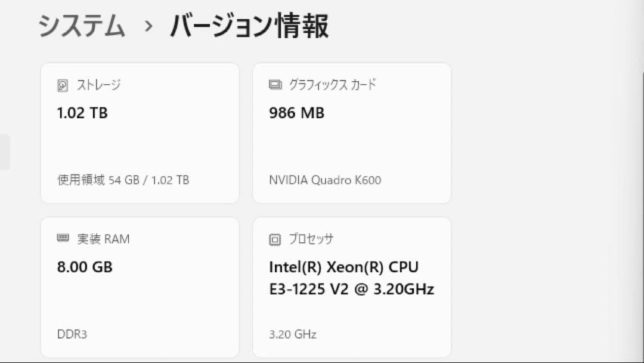Viewport: 644px width, 363px height.
Task: Click the Intel Xeon E3-1225 V2 processor text
Action: (x=351, y=278)
